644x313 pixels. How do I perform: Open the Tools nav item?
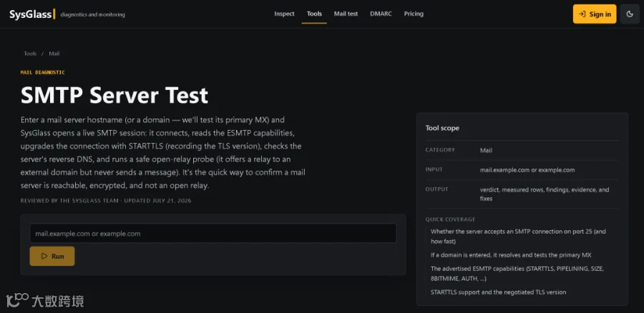[314, 14]
